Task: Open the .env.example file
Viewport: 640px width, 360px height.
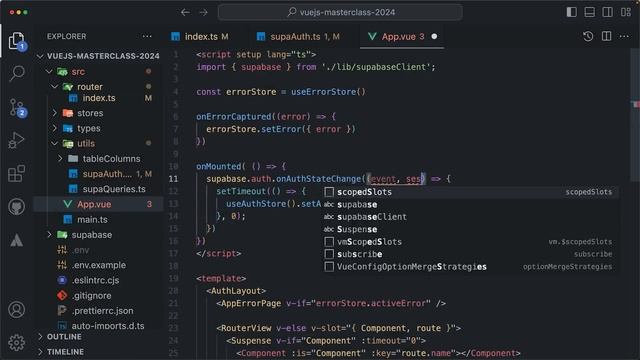Action: [98, 265]
